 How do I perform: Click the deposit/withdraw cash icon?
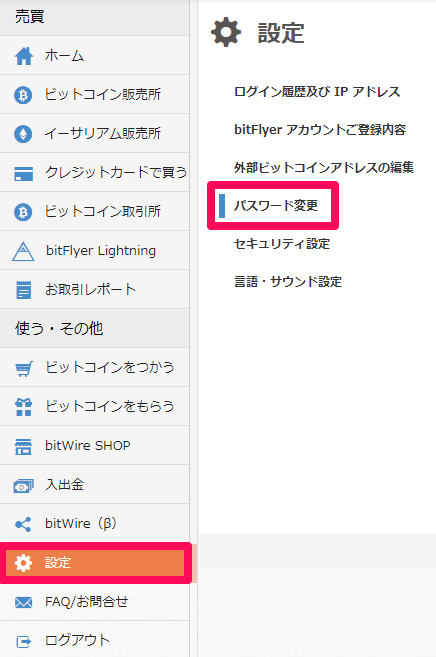pos(23,486)
